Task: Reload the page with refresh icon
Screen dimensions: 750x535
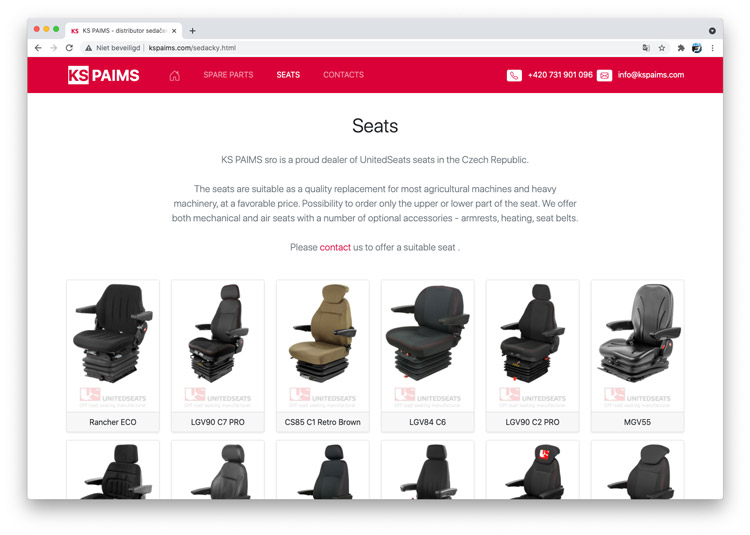Action: [x=69, y=48]
